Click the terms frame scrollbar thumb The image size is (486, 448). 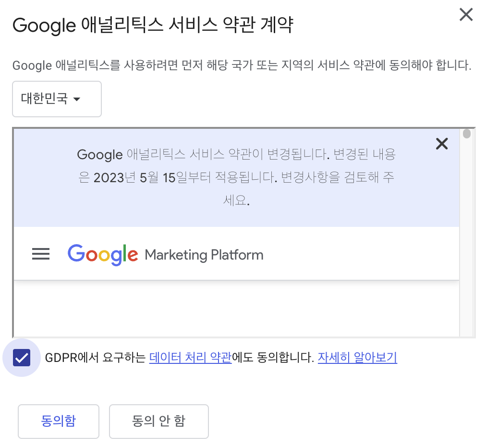click(x=466, y=134)
